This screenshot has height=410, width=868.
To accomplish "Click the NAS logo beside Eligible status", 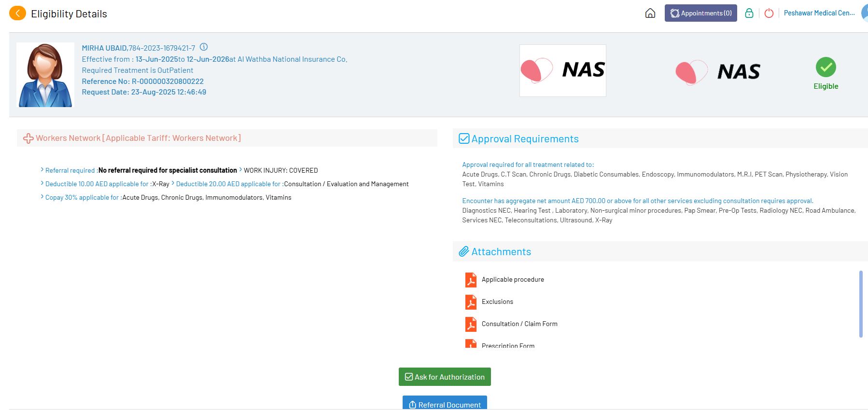I will tap(718, 72).
